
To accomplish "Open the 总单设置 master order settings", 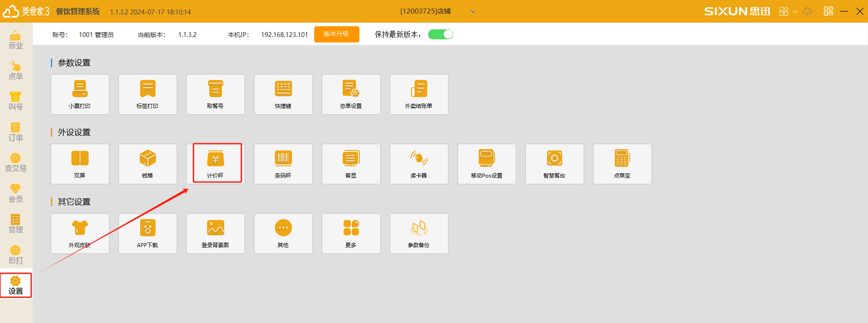I will [x=351, y=94].
